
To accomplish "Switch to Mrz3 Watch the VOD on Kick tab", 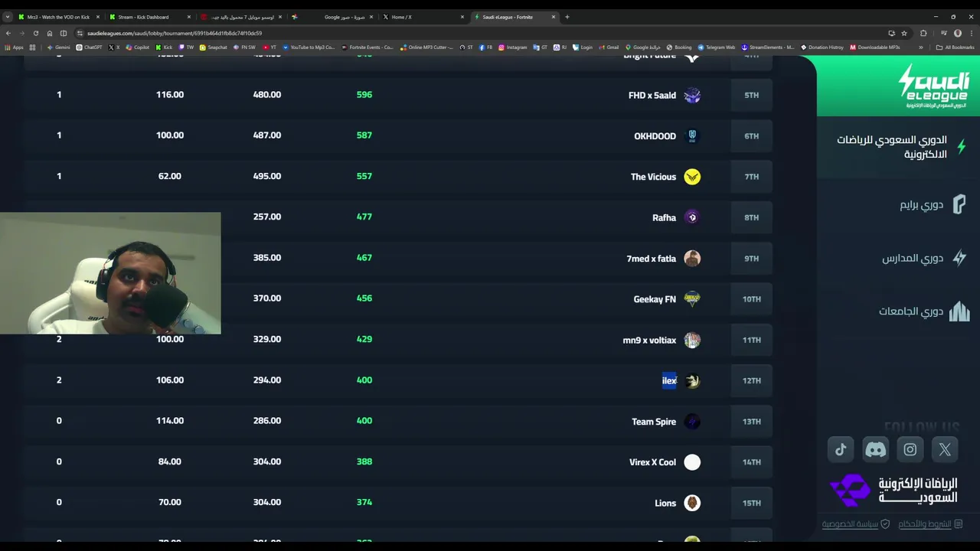I will pos(58,17).
